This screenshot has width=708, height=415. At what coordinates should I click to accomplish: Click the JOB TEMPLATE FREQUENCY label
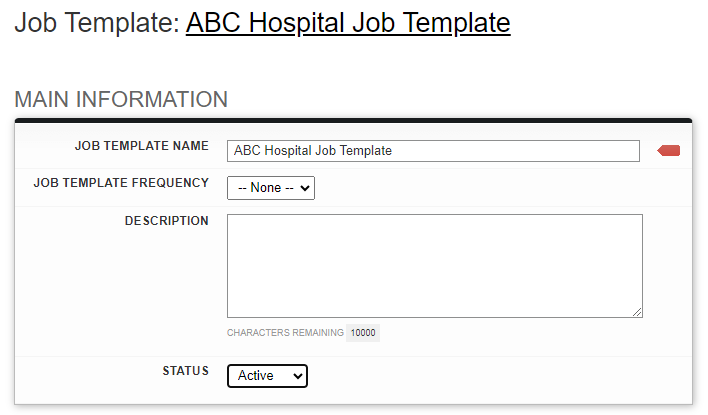click(121, 183)
